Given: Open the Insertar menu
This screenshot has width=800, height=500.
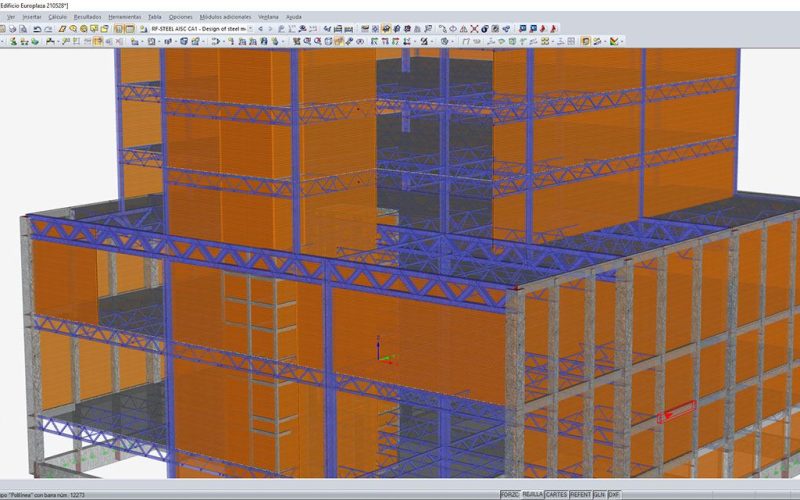Looking at the screenshot, I should pos(32,17).
